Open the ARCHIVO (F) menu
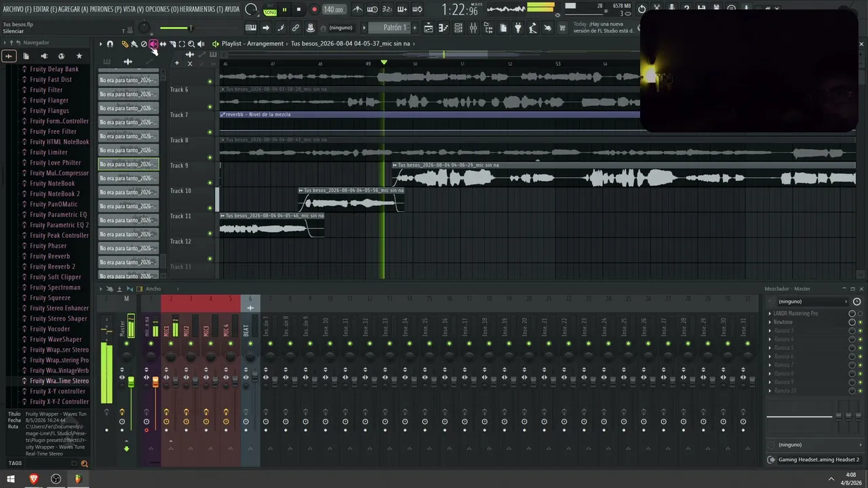The image size is (868, 488). tap(17, 9)
